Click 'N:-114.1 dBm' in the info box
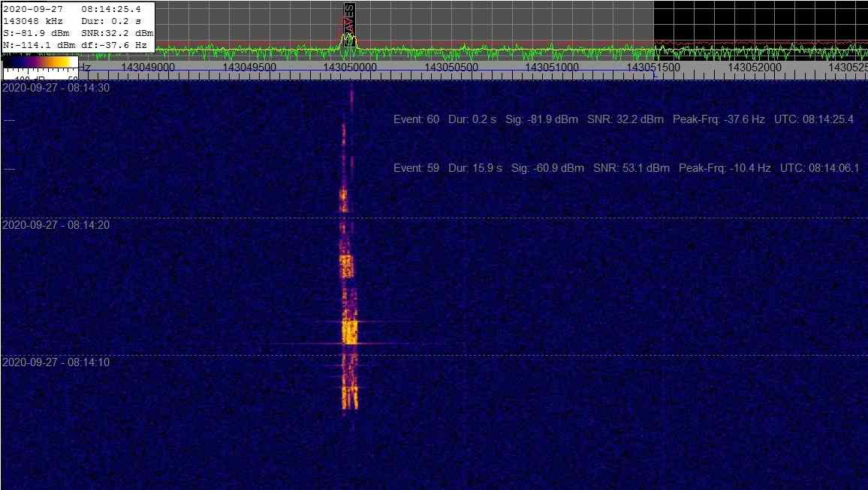Image resolution: width=868 pixels, height=490 pixels. pos(39,45)
